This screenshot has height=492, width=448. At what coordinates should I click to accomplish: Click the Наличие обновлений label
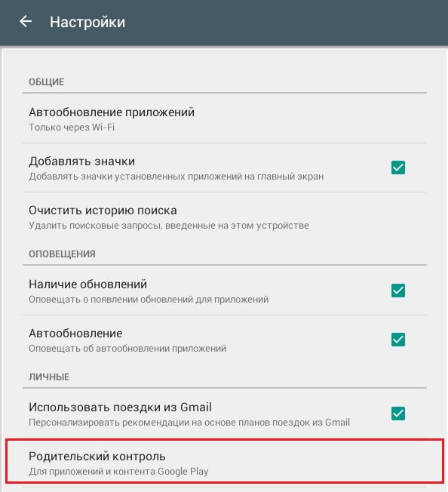click(87, 284)
